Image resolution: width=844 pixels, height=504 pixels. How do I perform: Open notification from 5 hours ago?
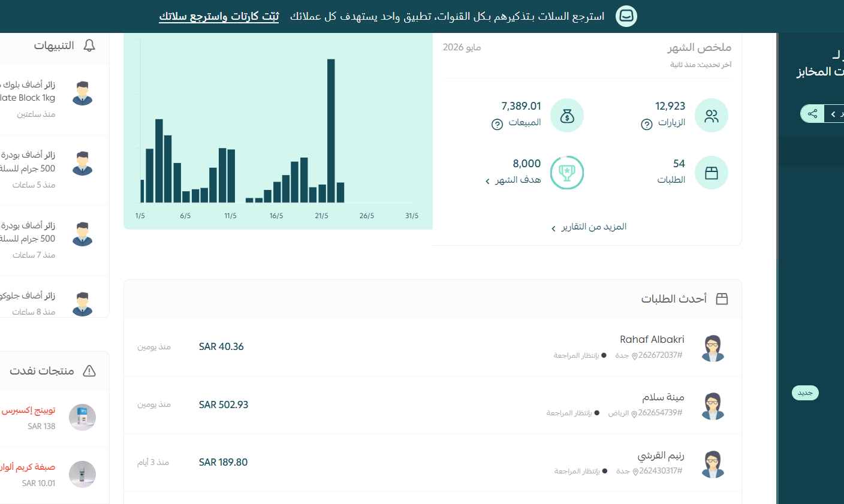pos(55,170)
